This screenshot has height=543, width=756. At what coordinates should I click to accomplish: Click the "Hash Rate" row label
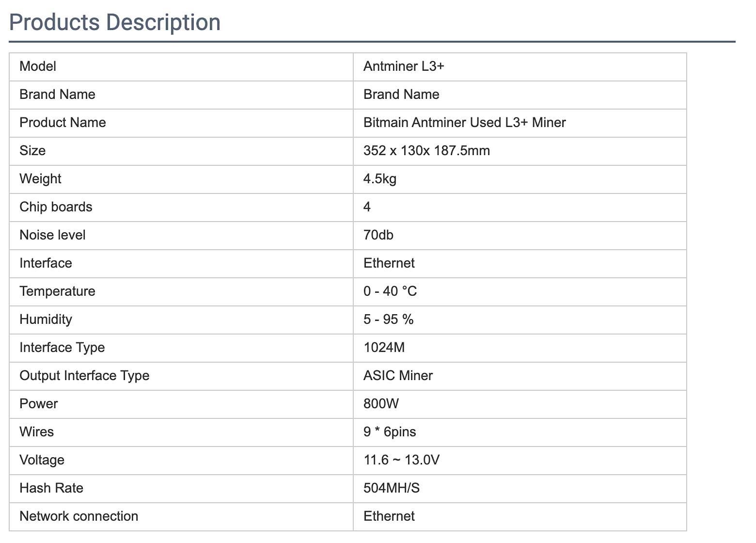pyautogui.click(x=51, y=488)
